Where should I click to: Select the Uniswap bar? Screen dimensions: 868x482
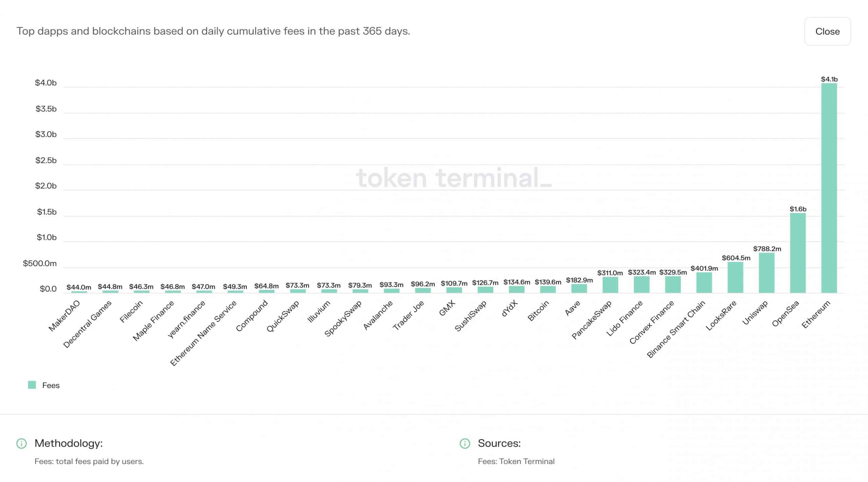pyautogui.click(x=766, y=273)
